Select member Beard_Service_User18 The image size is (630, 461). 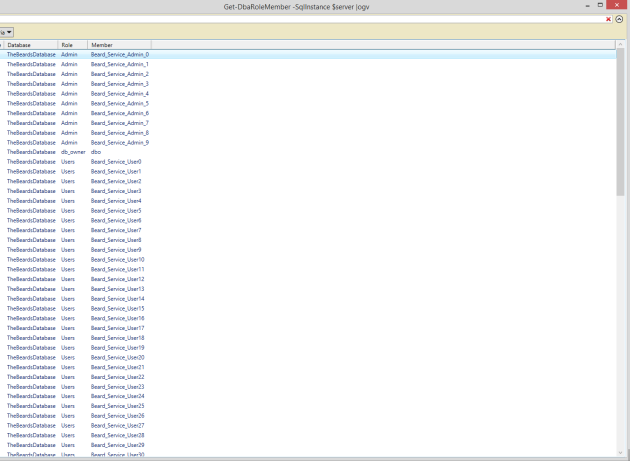pos(118,338)
